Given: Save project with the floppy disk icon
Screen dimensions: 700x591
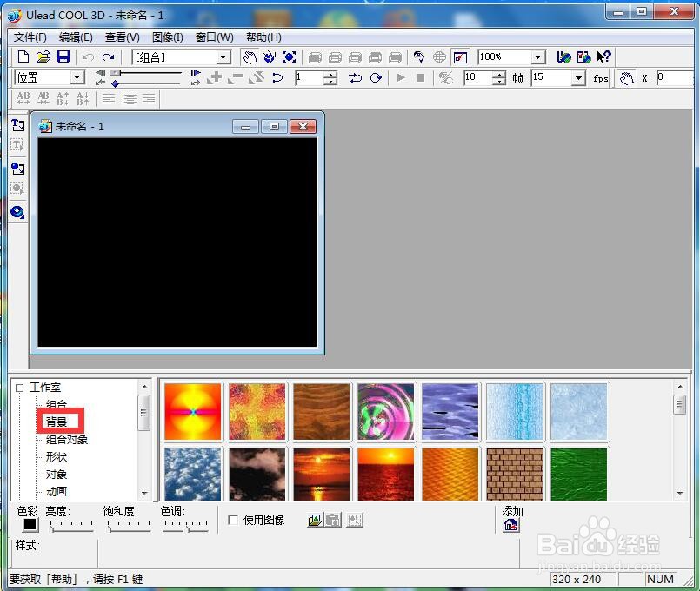Looking at the screenshot, I should pos(63,56).
